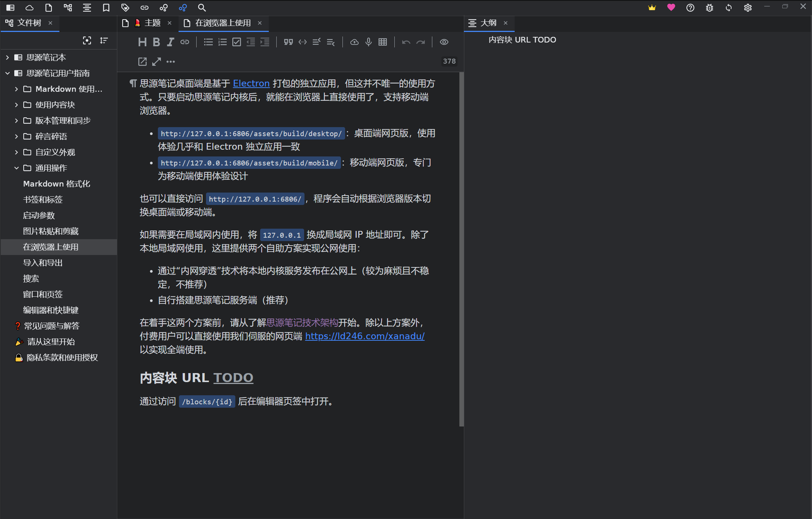This screenshot has height=519, width=812.
Task: Click the upload file cloud icon
Action: click(x=354, y=42)
